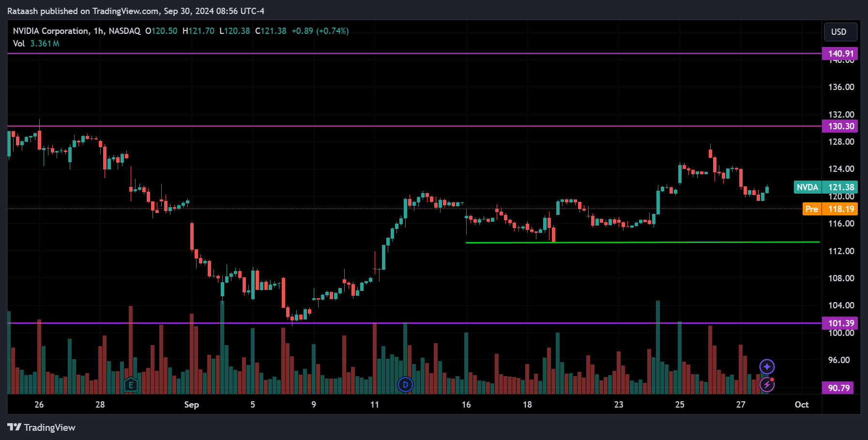Click the Sep date label on time axis
The width and height of the screenshot is (868, 440).
tap(192, 405)
